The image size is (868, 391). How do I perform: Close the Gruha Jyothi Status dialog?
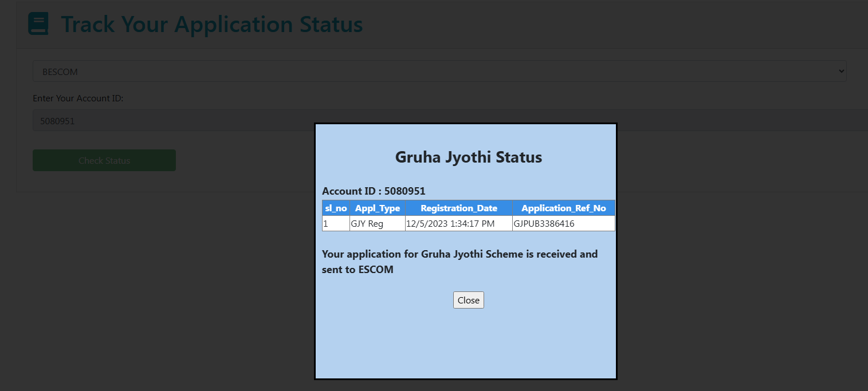click(x=468, y=300)
